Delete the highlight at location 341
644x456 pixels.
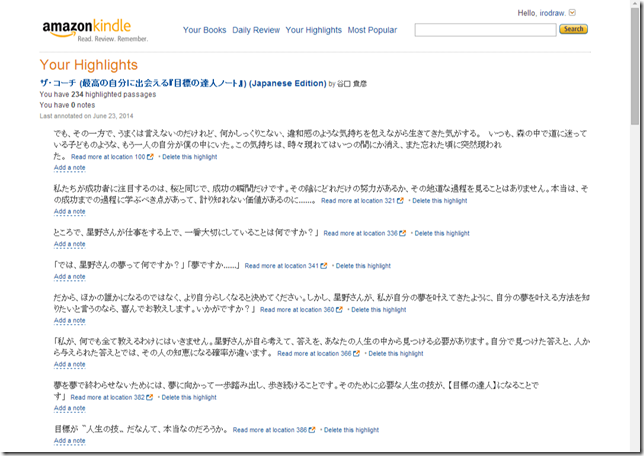pos(363,266)
